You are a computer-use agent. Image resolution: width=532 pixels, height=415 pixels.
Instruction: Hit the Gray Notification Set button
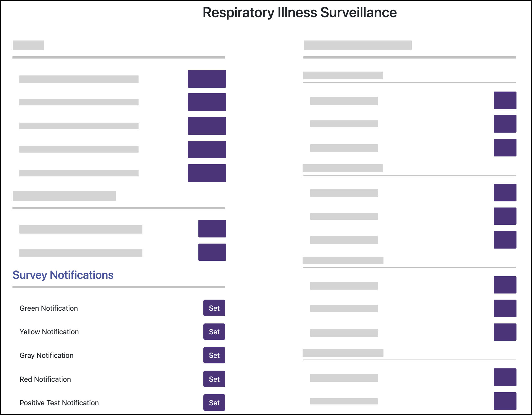click(x=214, y=355)
